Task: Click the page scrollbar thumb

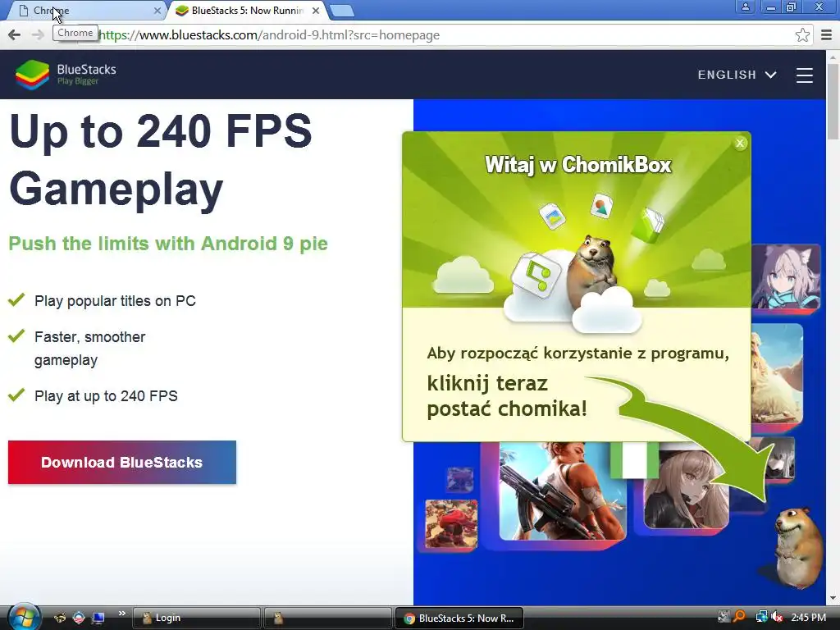Action: point(833,102)
